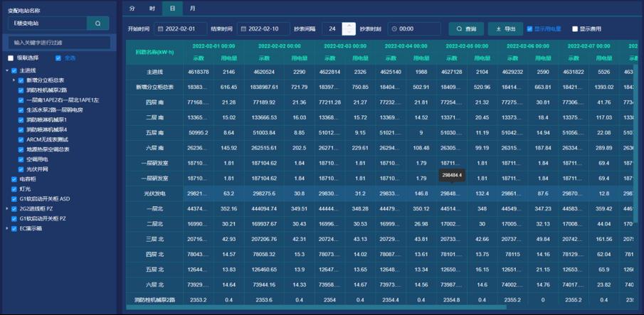Click the substation search magnifier icon
This screenshot has height=315, width=644.
pyautogui.click(x=98, y=23)
